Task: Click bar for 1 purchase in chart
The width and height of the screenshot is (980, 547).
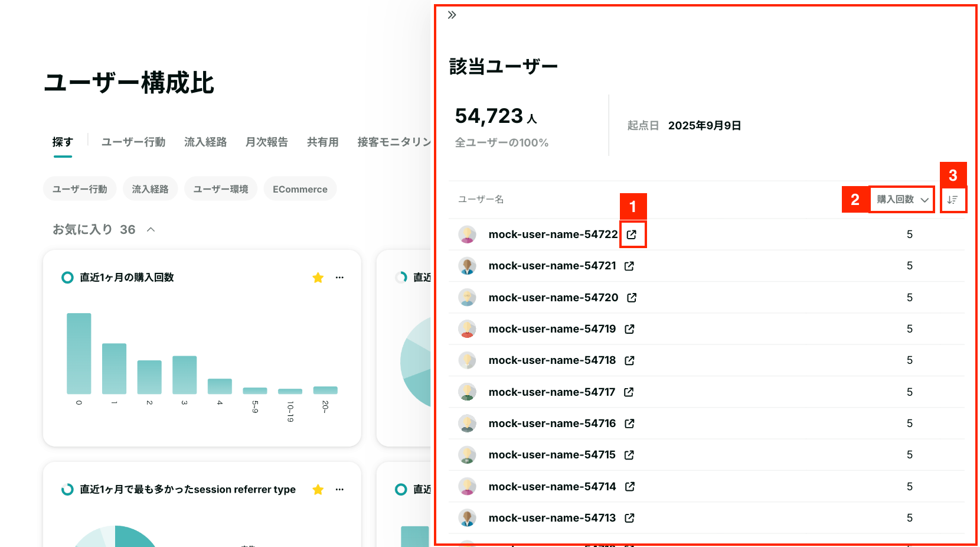Action: point(114,369)
